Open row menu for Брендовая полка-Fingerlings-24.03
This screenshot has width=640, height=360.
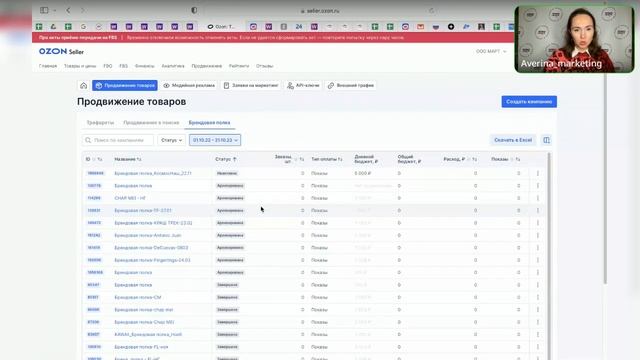(538, 260)
